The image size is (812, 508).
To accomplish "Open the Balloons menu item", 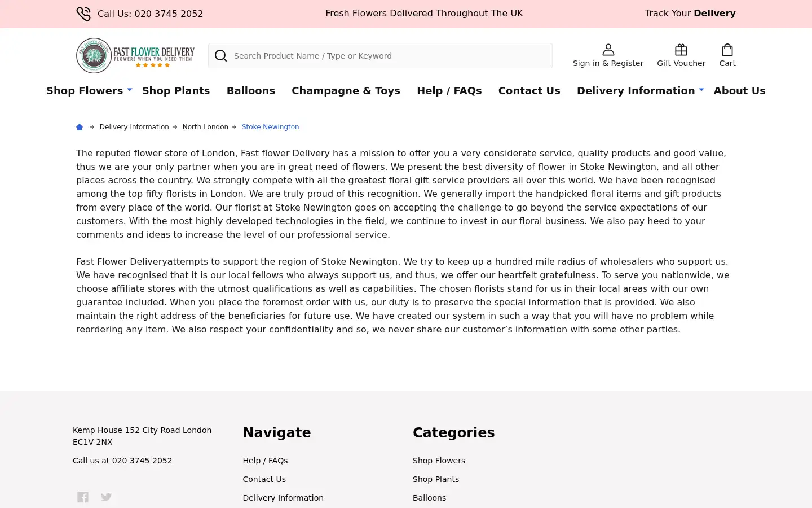I will click(x=251, y=91).
